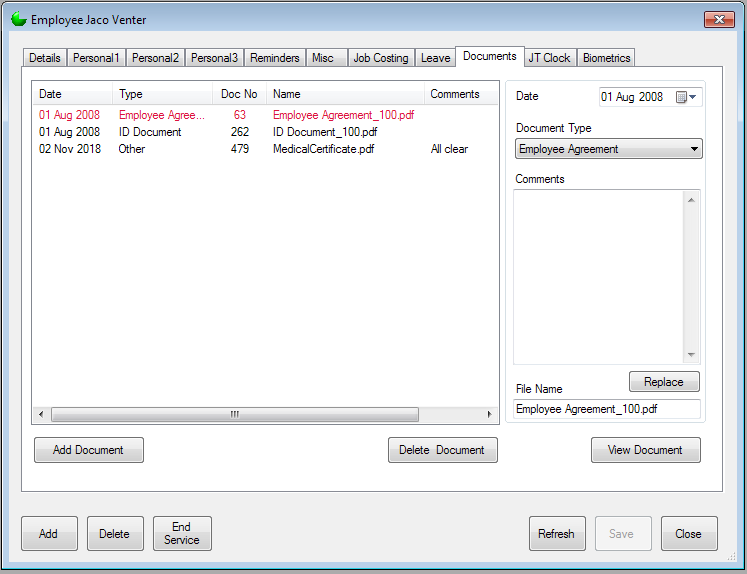
Task: Switch to the Details tab
Action: [x=45, y=58]
